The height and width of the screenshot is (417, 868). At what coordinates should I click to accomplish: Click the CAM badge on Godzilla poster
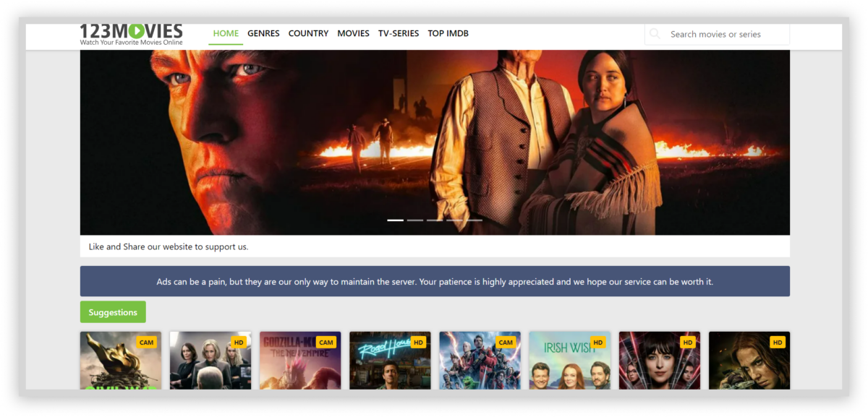(326, 342)
